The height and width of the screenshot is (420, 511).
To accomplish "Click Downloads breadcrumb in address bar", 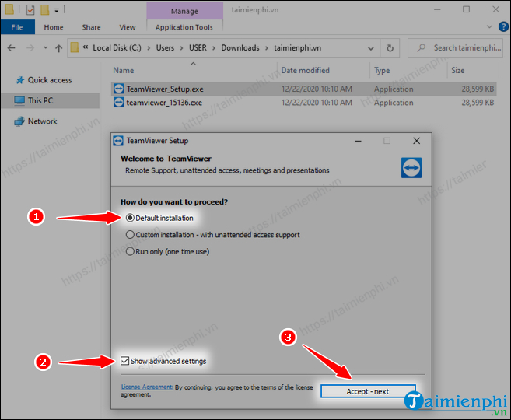I will point(240,48).
